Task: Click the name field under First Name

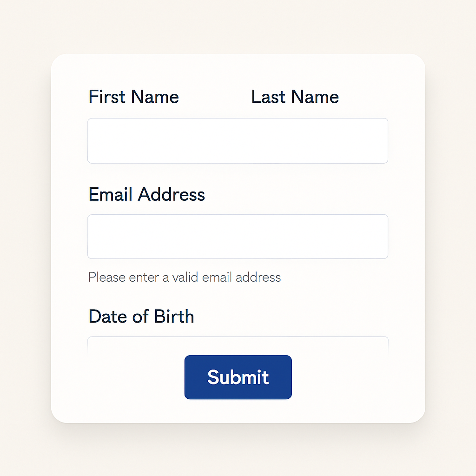Action: point(163,141)
